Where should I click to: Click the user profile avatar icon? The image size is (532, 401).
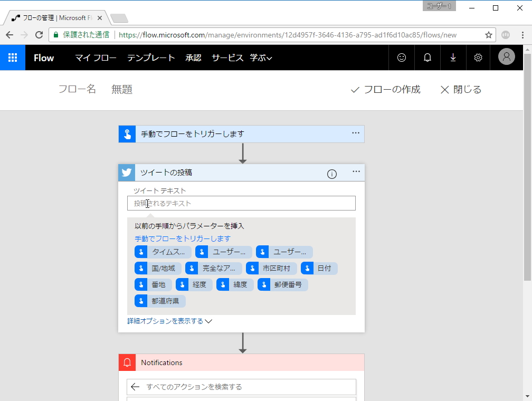(x=506, y=57)
